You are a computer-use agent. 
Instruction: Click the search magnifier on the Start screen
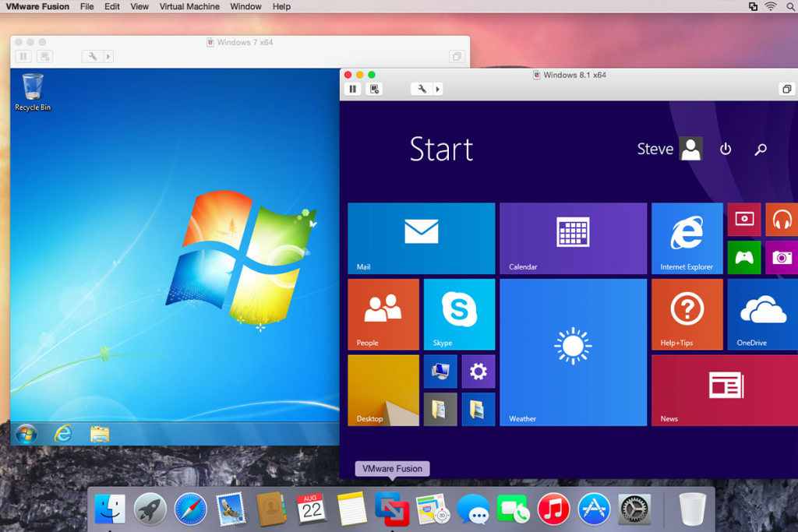pyautogui.click(x=761, y=149)
